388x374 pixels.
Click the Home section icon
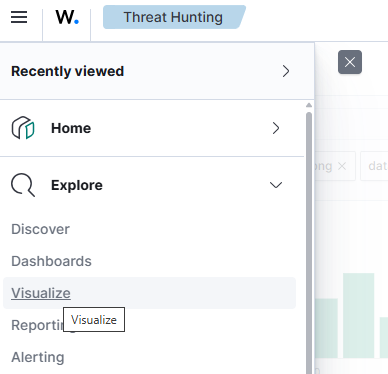point(23,128)
